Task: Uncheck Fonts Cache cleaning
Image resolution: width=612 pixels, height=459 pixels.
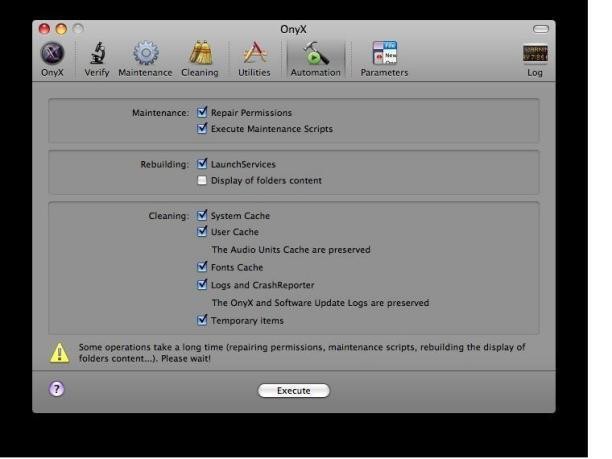Action: (202, 267)
